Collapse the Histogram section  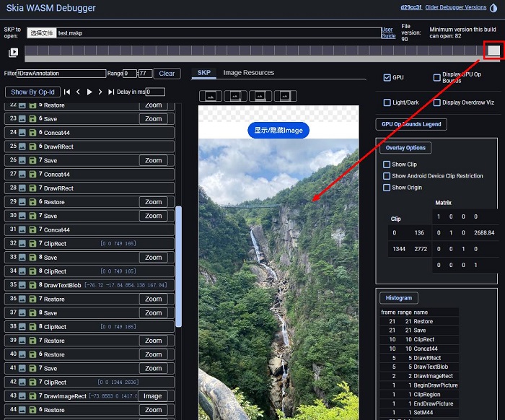(399, 297)
